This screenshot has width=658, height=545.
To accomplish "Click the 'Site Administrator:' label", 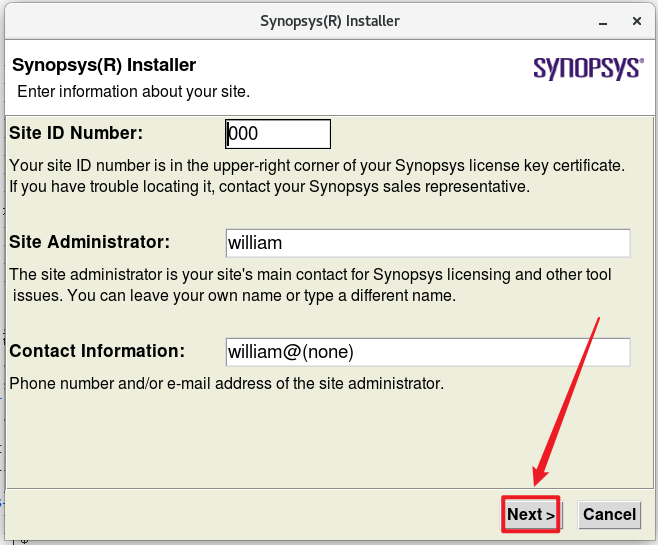I will 89,242.
